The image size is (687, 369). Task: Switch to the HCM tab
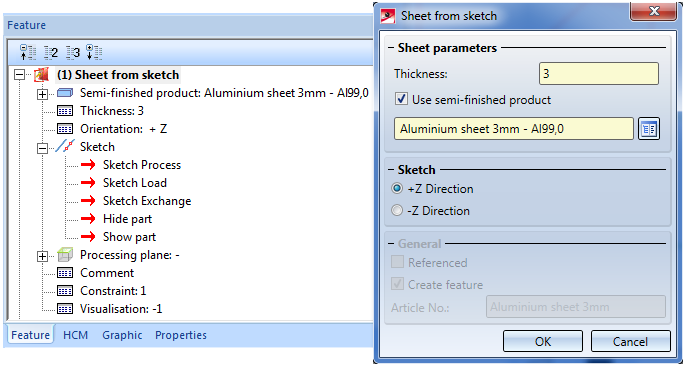coord(75,335)
